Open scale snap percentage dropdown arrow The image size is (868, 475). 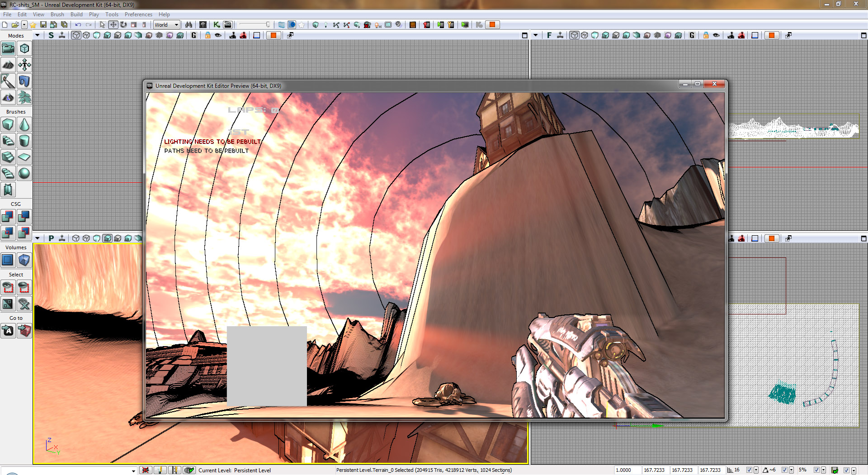click(x=823, y=470)
